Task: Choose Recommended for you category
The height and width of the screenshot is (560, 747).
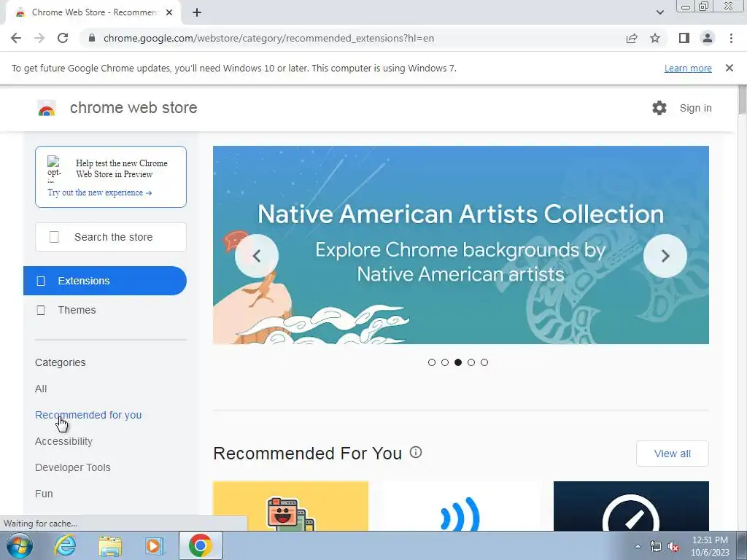Action: (x=88, y=415)
